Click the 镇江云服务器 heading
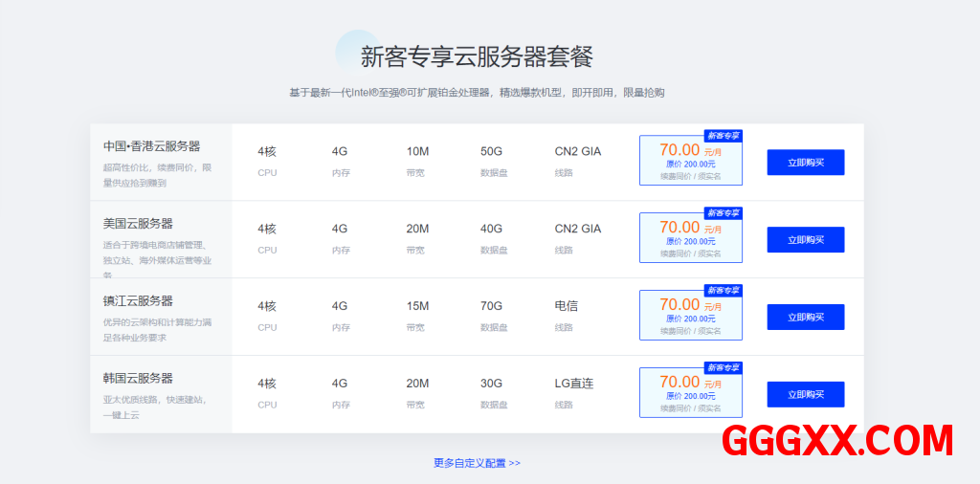980x484 pixels. (139, 301)
